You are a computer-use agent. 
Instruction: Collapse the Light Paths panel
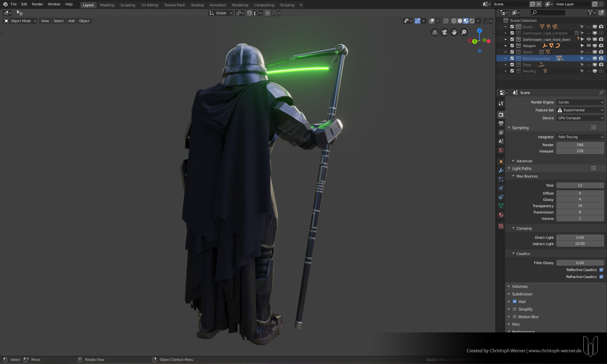[x=521, y=169]
